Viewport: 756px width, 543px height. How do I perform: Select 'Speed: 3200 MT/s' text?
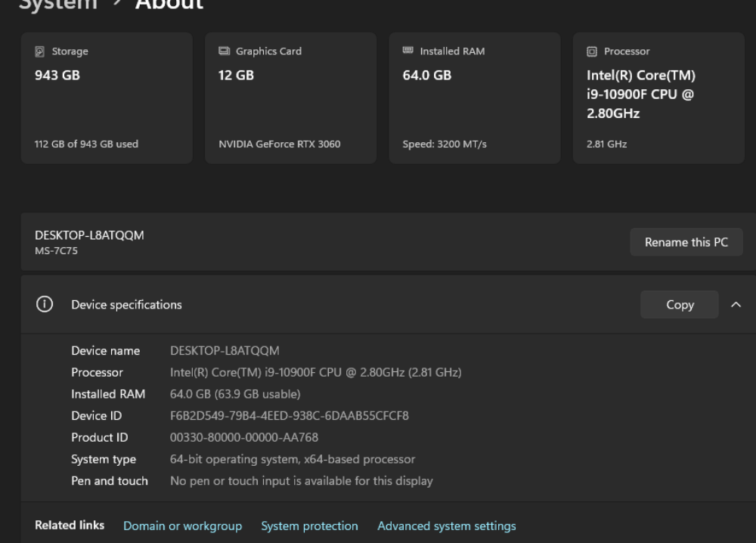coord(445,144)
